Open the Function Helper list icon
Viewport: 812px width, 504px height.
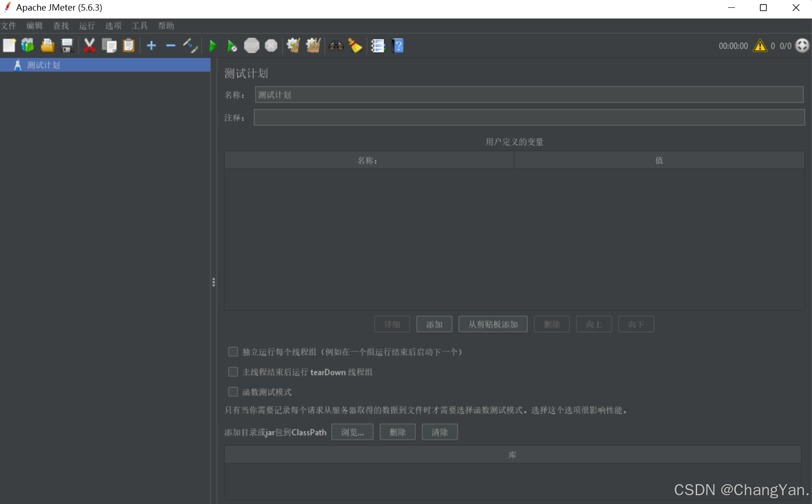[x=378, y=46]
